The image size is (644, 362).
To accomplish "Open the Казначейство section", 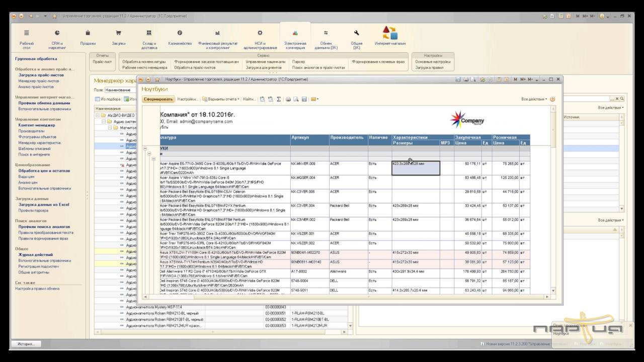I will point(180,37).
